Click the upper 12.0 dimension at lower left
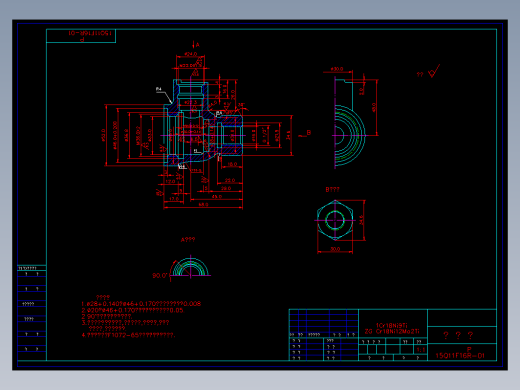This screenshot has width=520, height=390. [x=170, y=182]
